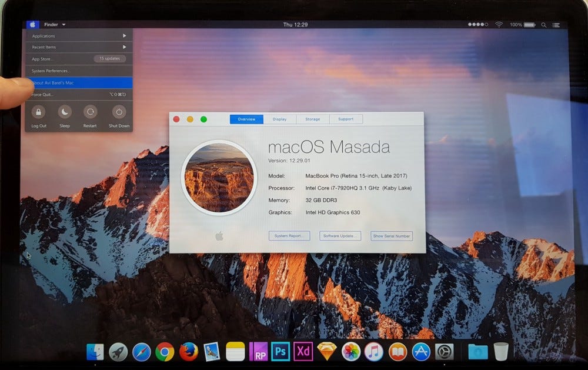Click the 15 updates badge
This screenshot has width=588, height=370.
pos(109,59)
